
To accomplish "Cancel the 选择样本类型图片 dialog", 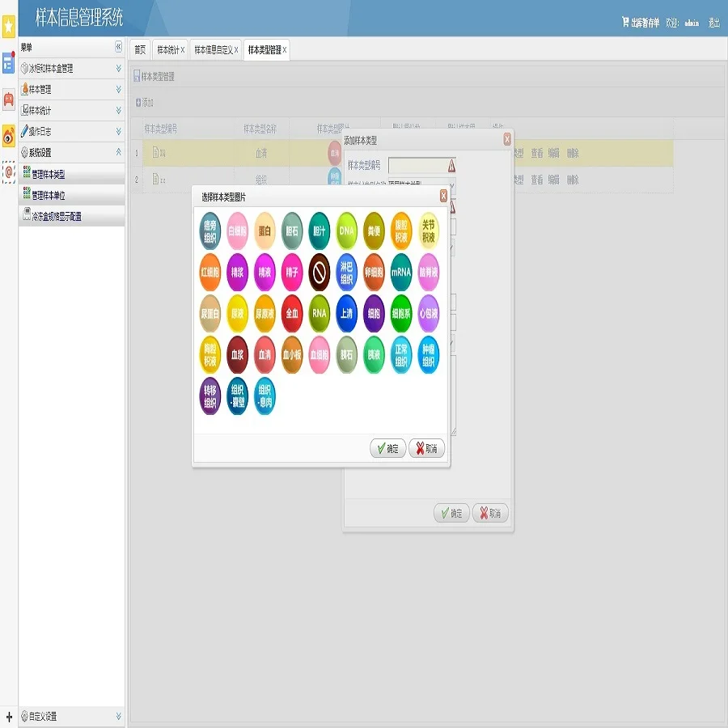I will pyautogui.click(x=426, y=448).
